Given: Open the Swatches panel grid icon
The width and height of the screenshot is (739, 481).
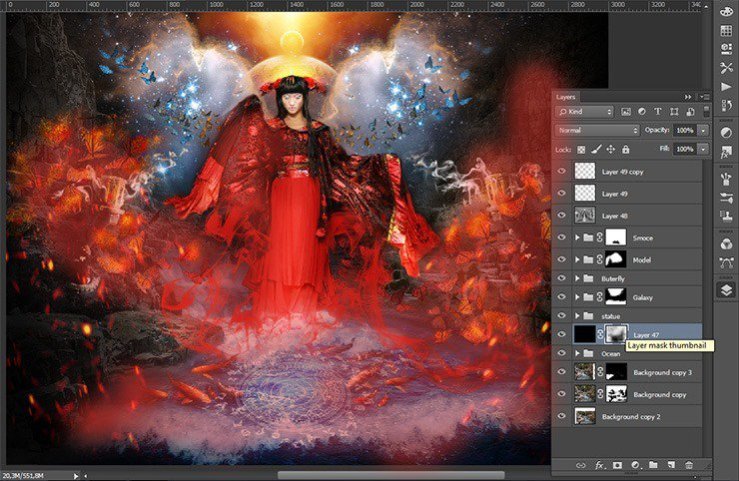Looking at the screenshot, I should coord(726,31).
